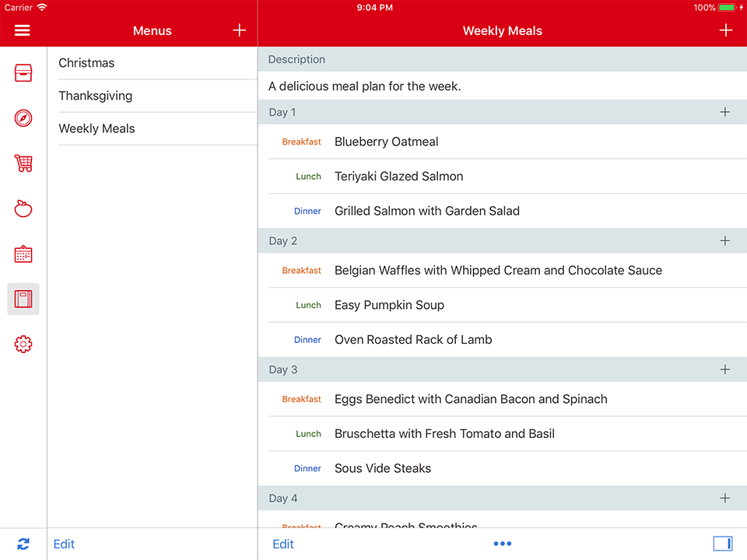
Task: Open the compass browser icon
Action: 23,118
